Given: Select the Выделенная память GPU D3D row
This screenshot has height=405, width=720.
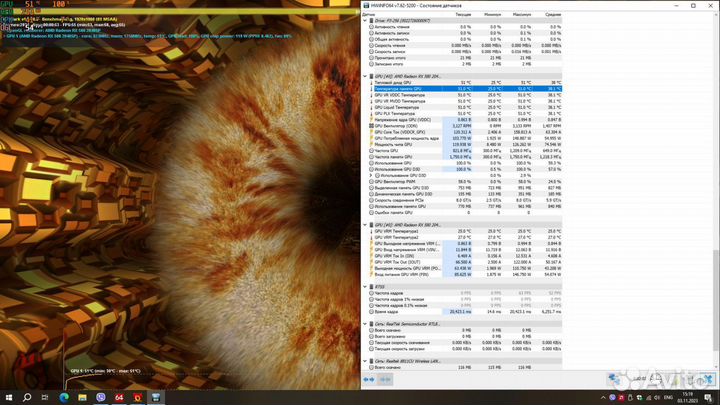Looking at the screenshot, I should point(465,188).
